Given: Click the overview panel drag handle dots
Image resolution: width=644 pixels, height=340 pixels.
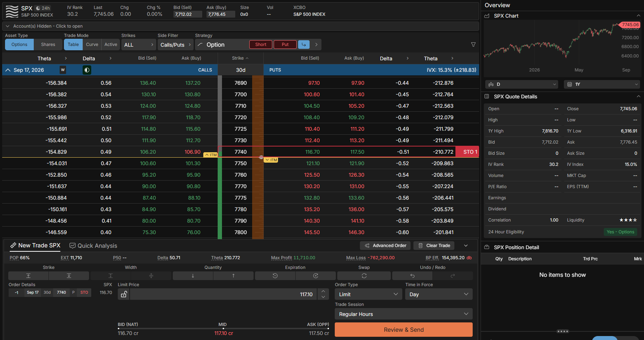Looking at the screenshot, I should pyautogui.click(x=562, y=331).
